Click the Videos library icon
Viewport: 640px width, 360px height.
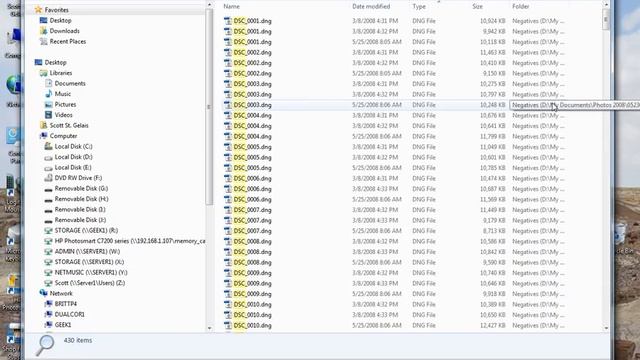(49, 115)
